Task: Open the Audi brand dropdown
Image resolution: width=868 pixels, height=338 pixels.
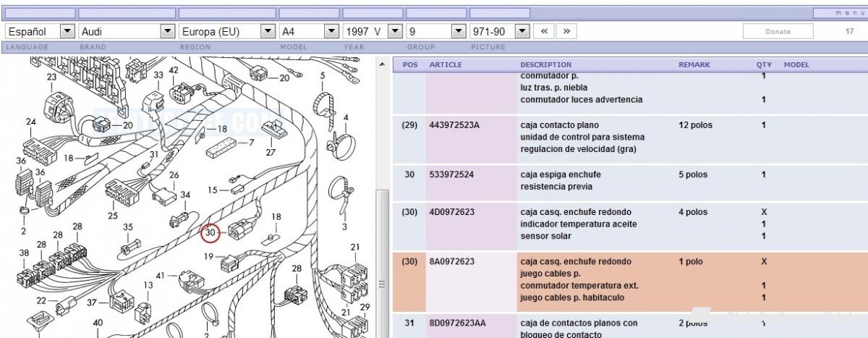Action: coord(127,32)
